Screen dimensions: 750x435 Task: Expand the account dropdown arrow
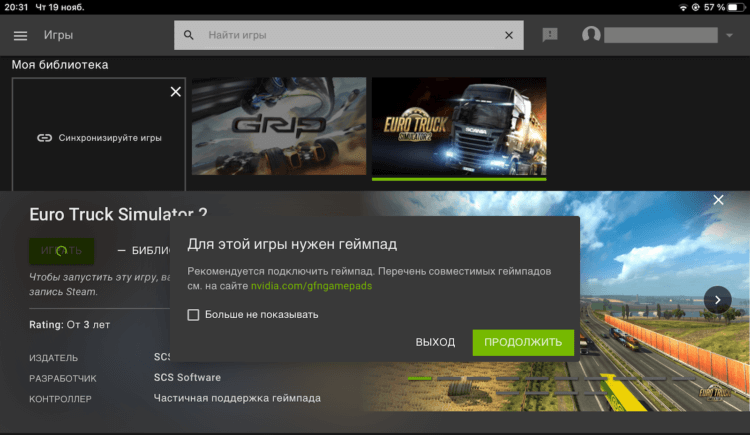[x=729, y=35]
